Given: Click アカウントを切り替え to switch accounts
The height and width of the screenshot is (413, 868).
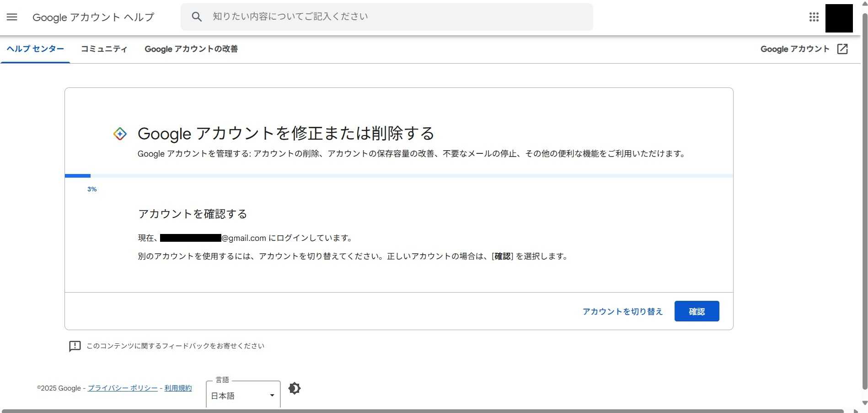Looking at the screenshot, I should (622, 311).
